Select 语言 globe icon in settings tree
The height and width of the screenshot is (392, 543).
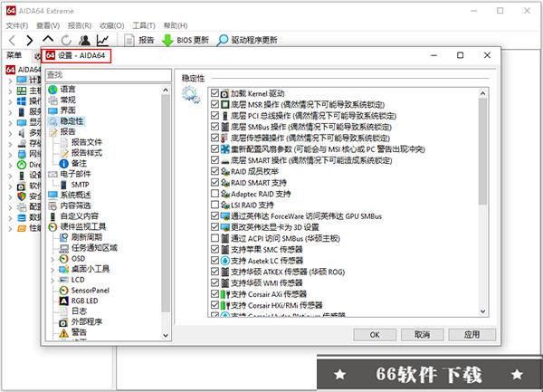(52, 90)
